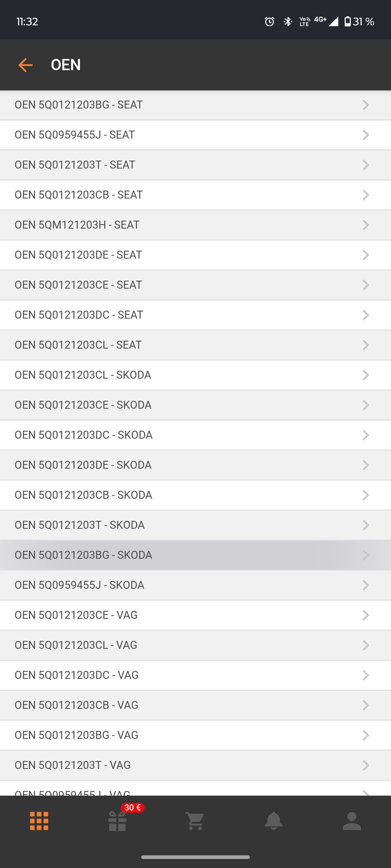The image size is (391, 868).
Task: Open the user profile tab
Action: pyautogui.click(x=351, y=821)
